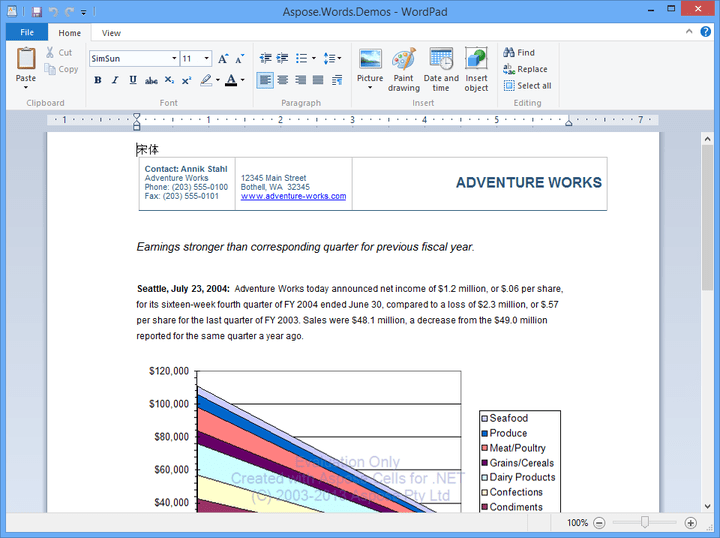Apply the font color
Screen dimensions: 720x538
231,80
